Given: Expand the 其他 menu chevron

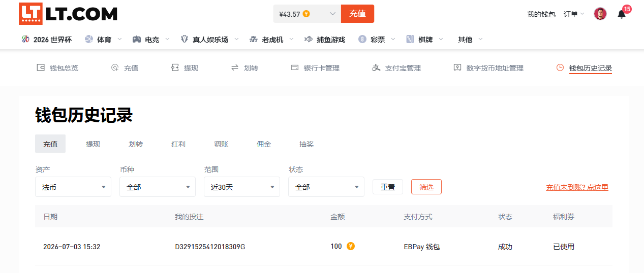Looking at the screenshot, I should pyautogui.click(x=480, y=39).
